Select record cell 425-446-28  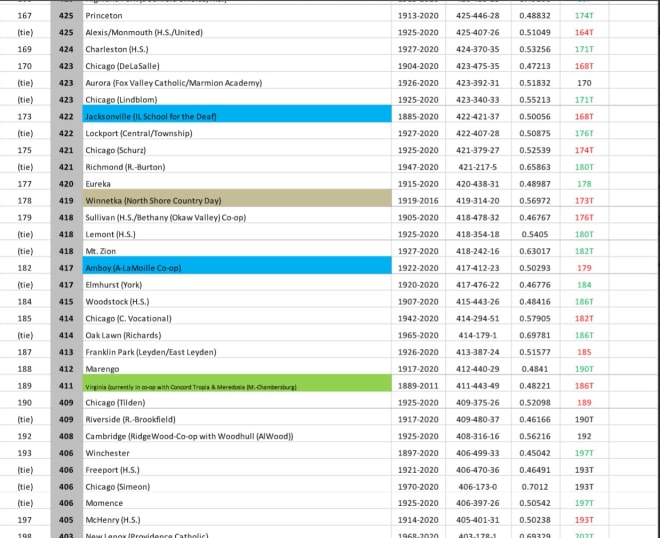(x=478, y=16)
